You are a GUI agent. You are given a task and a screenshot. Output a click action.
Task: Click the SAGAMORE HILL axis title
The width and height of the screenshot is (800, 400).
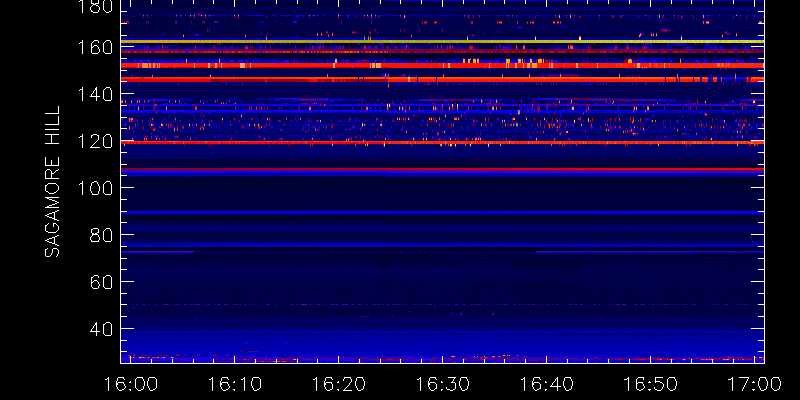[x=52, y=181]
